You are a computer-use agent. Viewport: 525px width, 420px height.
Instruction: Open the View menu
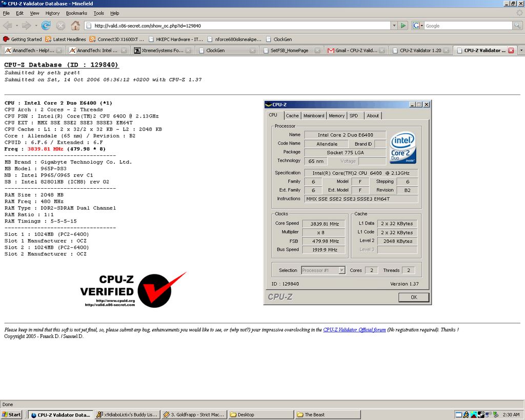click(34, 13)
